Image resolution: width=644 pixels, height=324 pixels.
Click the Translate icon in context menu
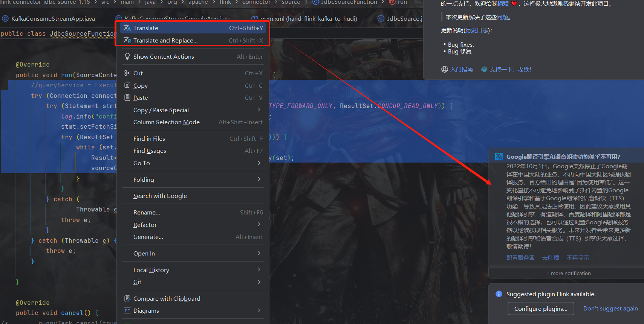[127, 28]
